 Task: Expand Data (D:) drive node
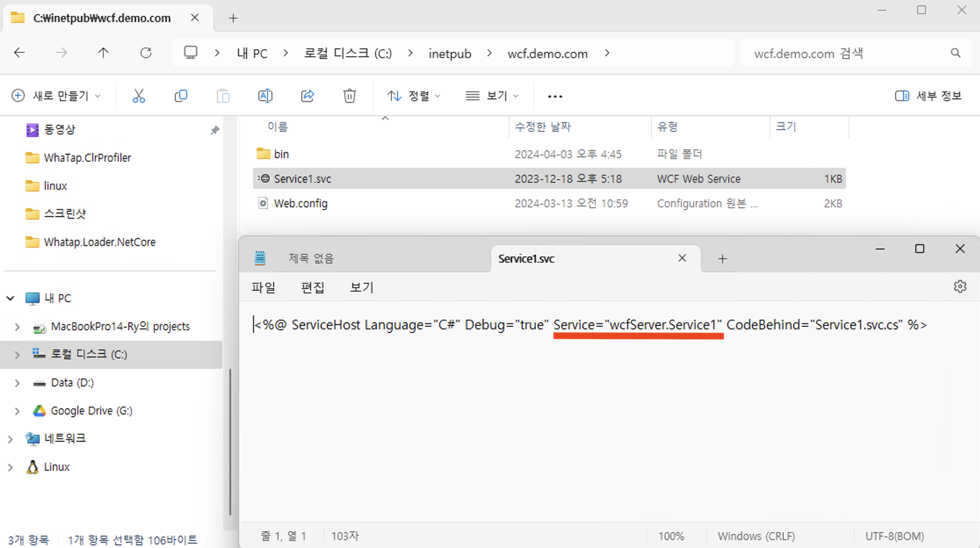coord(17,383)
